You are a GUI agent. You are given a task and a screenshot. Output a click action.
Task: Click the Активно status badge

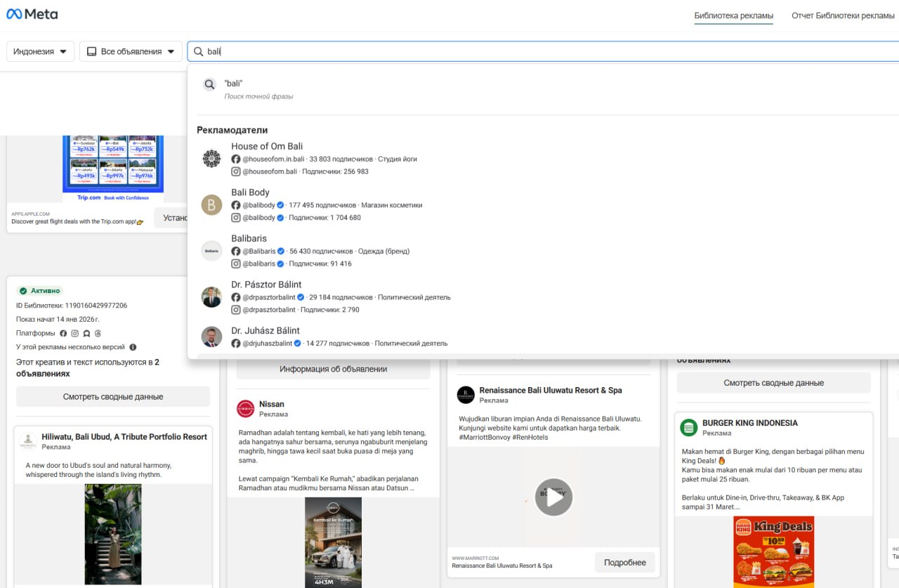[40, 291]
